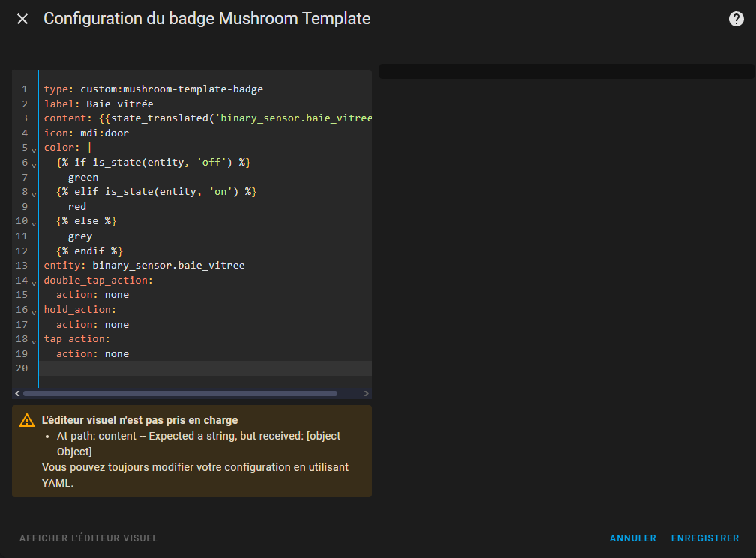Close the badge configuration dialog
The image size is (756, 558).
pos(22,19)
